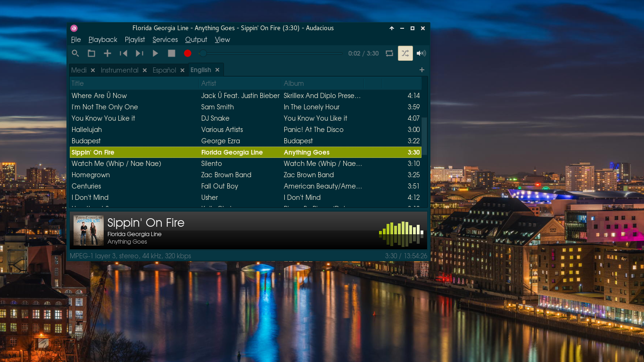Viewport: 644px width, 362px height.
Task: Create a new playlist with the plus button
Action: click(x=421, y=70)
